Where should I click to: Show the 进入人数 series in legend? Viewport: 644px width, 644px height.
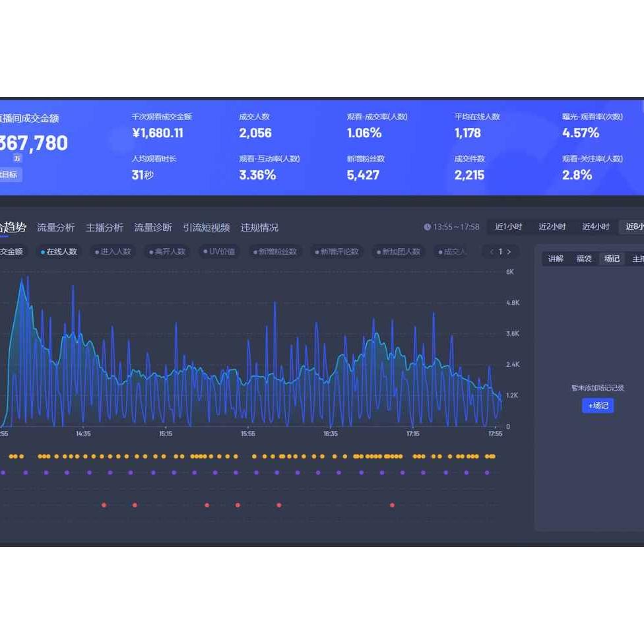[x=113, y=251]
